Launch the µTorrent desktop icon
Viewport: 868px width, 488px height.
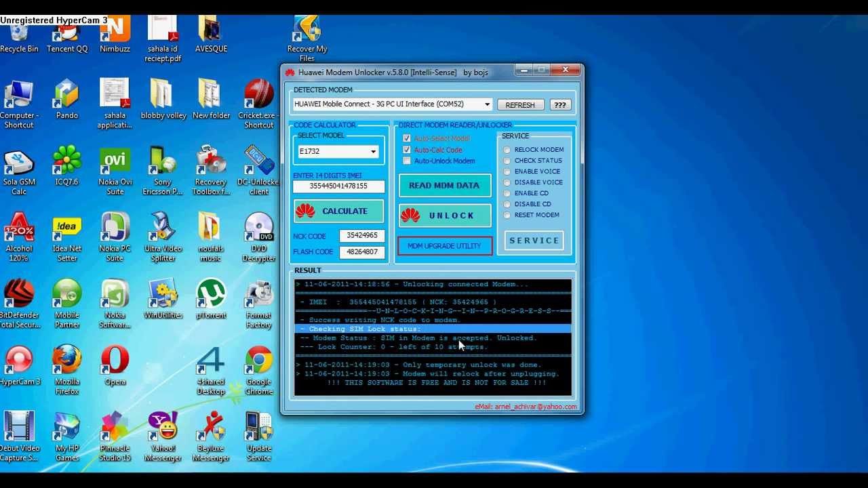pos(211,299)
